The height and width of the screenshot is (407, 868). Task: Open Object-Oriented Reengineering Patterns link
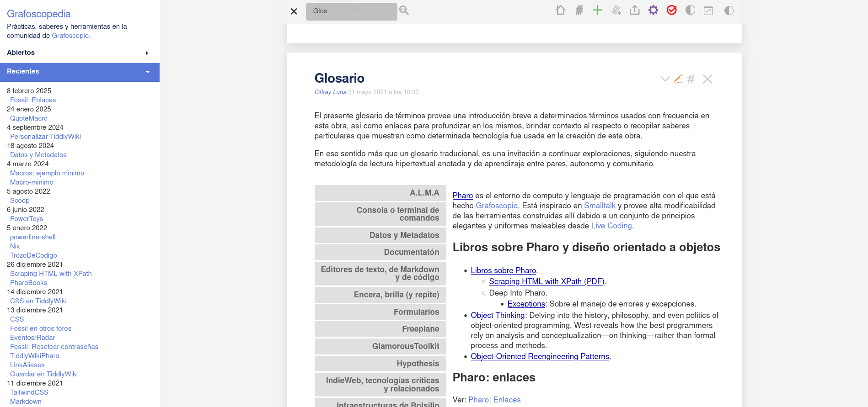(x=540, y=356)
